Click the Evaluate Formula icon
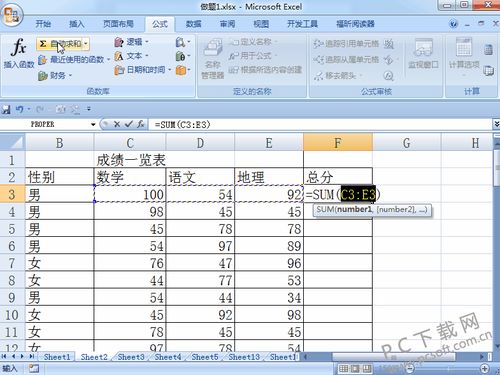 [x=389, y=76]
